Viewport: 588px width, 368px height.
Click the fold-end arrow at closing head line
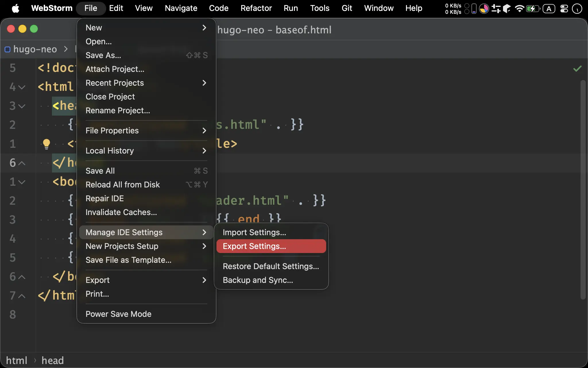coord(22,163)
